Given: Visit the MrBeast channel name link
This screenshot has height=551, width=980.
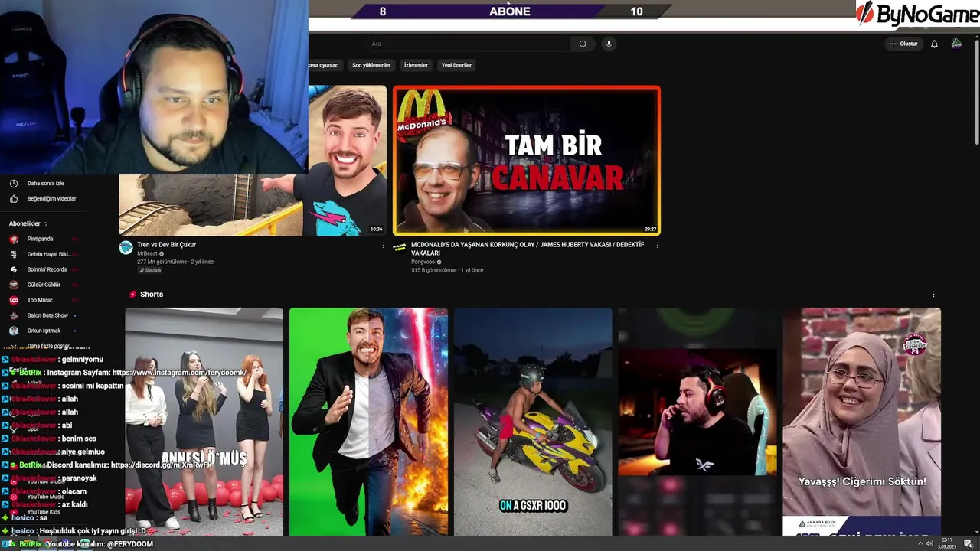Looking at the screenshot, I should [147, 253].
